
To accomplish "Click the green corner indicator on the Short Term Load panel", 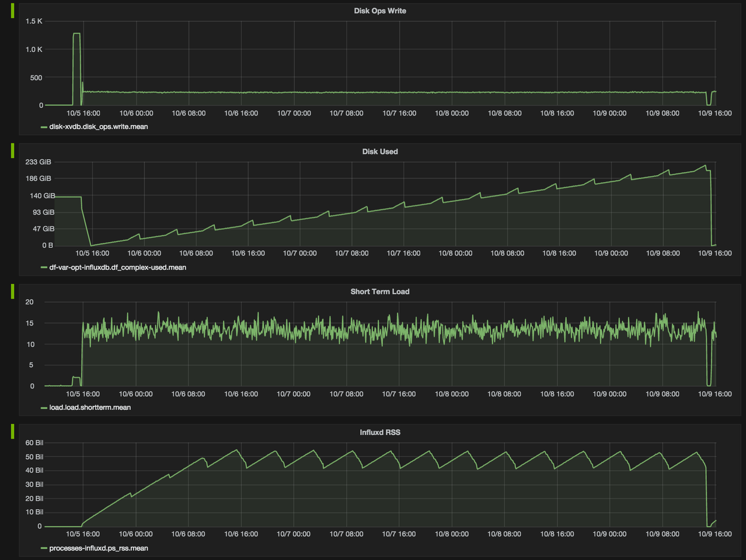I will [12, 292].
